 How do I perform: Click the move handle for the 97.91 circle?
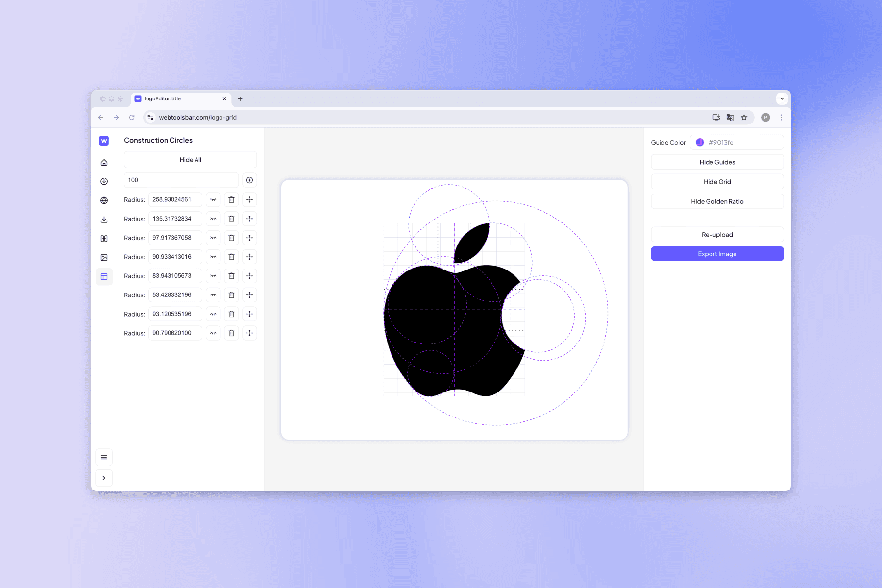tap(249, 238)
